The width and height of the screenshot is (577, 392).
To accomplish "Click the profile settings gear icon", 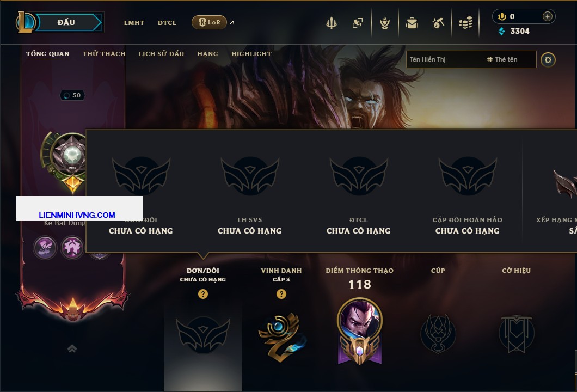I will point(548,60).
